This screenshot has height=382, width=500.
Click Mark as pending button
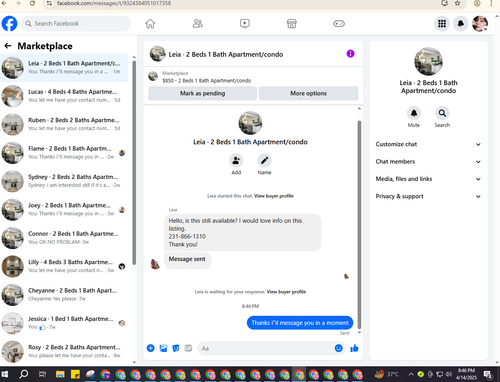click(202, 93)
